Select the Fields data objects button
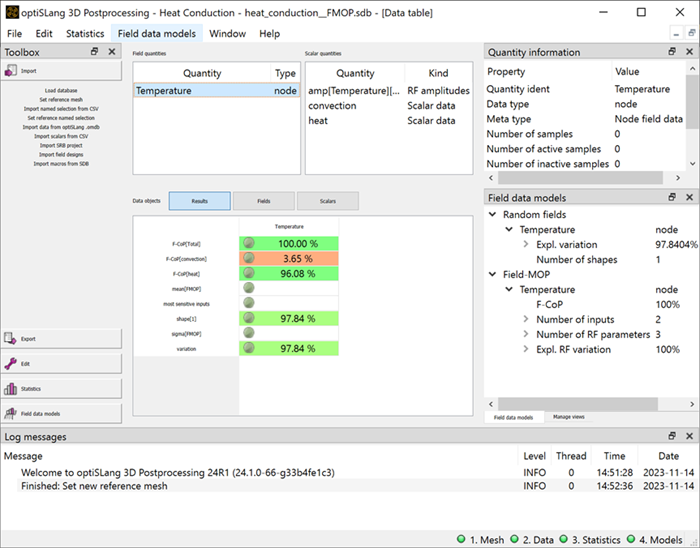Viewport: 700px width, 548px height. click(x=263, y=201)
